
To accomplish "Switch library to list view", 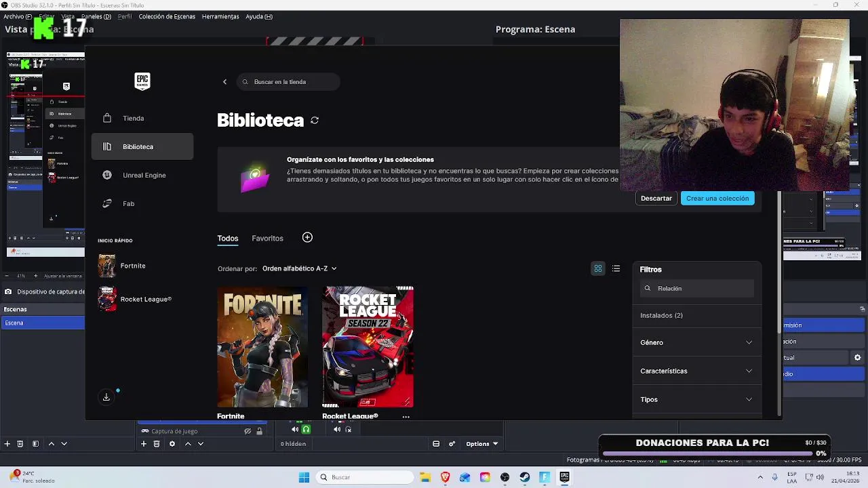I will click(x=616, y=269).
